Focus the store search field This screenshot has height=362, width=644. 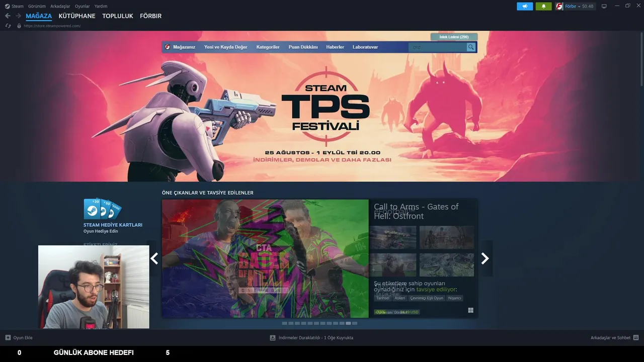coord(437,47)
